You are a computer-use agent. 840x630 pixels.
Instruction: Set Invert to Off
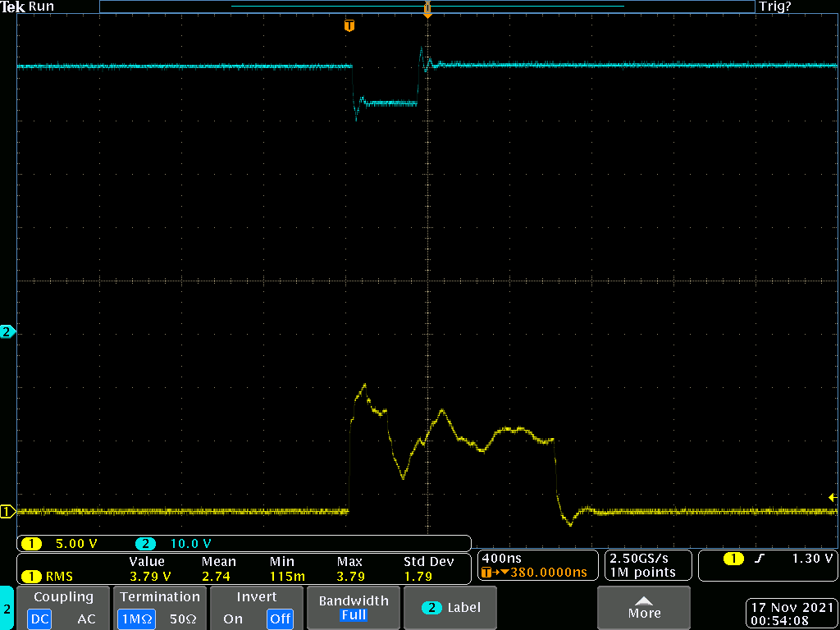(x=280, y=619)
